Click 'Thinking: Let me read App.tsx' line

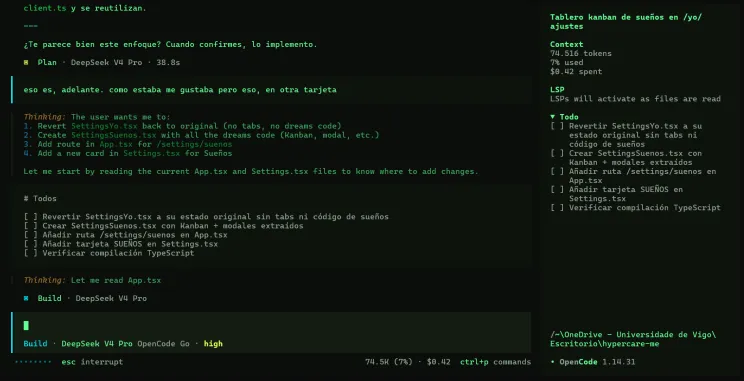pos(92,280)
